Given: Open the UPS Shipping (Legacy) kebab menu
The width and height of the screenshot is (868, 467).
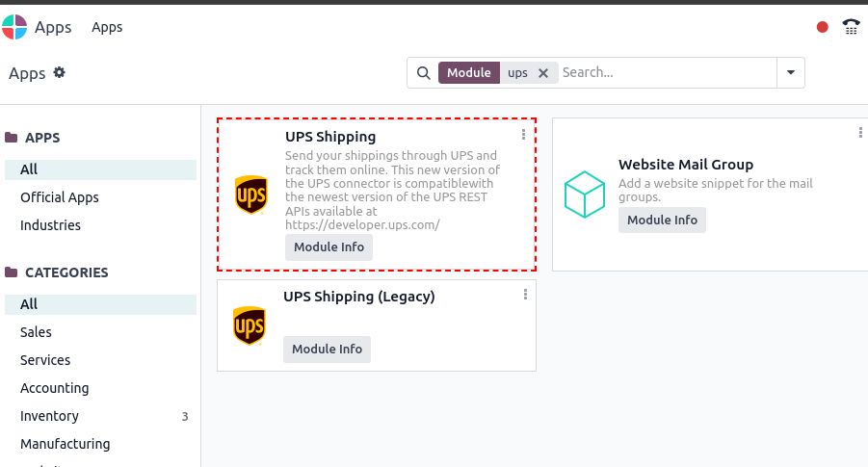Looking at the screenshot, I should 525,295.
